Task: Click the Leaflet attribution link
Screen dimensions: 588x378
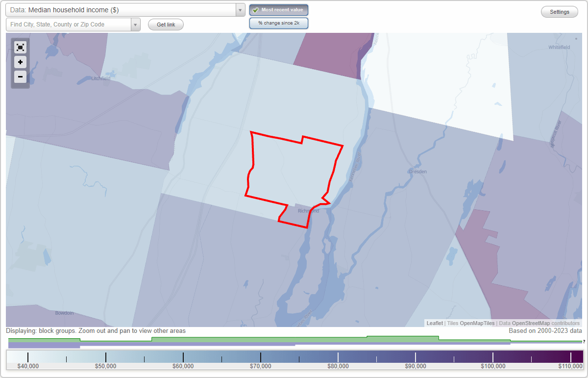Action: [434, 323]
